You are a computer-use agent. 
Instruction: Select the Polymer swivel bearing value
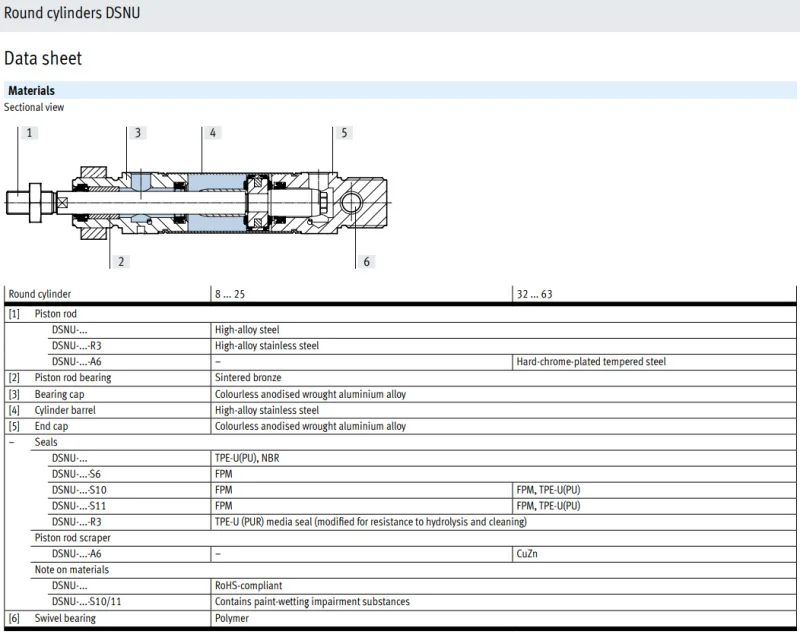coord(232,618)
